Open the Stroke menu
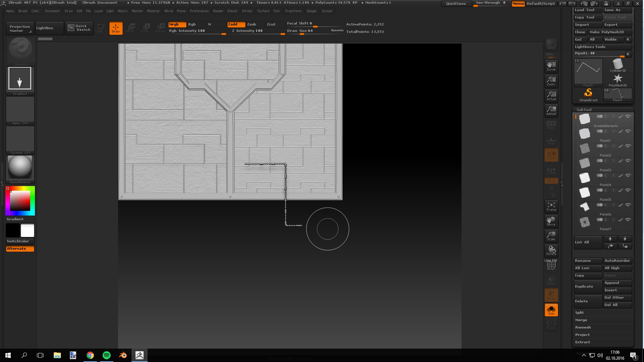644x362 pixels. (247, 11)
